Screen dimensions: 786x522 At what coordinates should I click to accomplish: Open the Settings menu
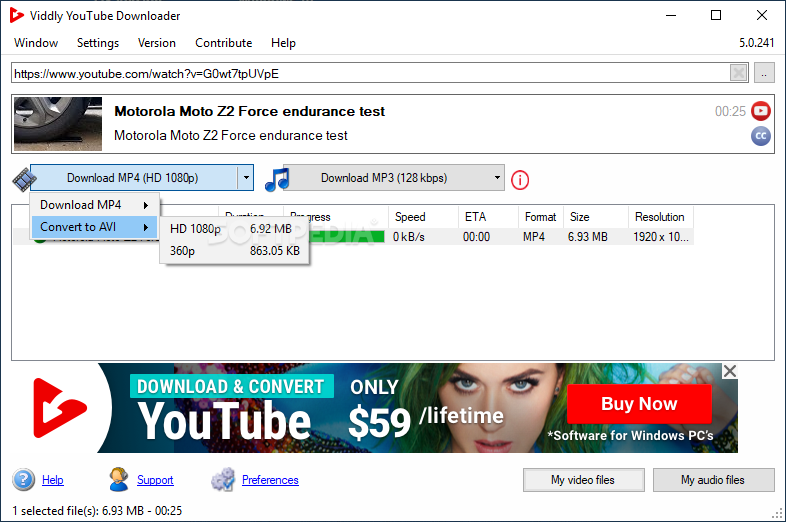point(98,43)
